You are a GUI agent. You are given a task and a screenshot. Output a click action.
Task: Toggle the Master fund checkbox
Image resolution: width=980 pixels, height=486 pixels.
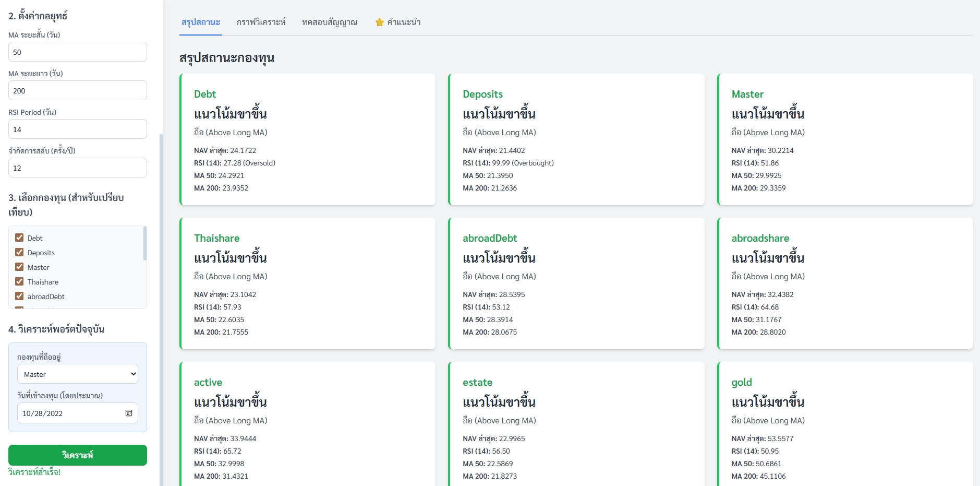19,267
